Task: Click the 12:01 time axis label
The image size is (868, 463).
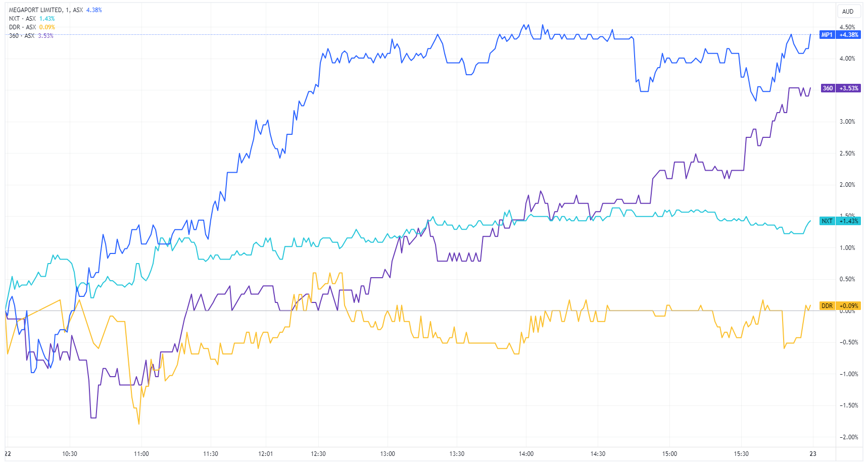Action: tap(266, 454)
